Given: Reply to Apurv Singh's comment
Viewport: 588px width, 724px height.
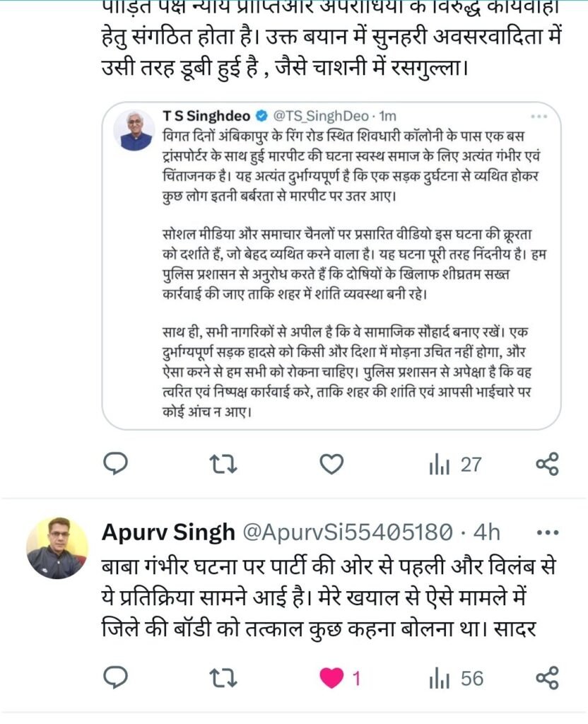Looking at the screenshot, I should (x=115, y=679).
